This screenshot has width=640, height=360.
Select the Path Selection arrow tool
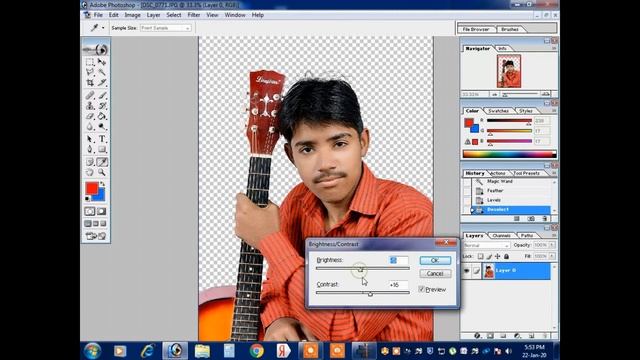pyautogui.click(x=90, y=139)
